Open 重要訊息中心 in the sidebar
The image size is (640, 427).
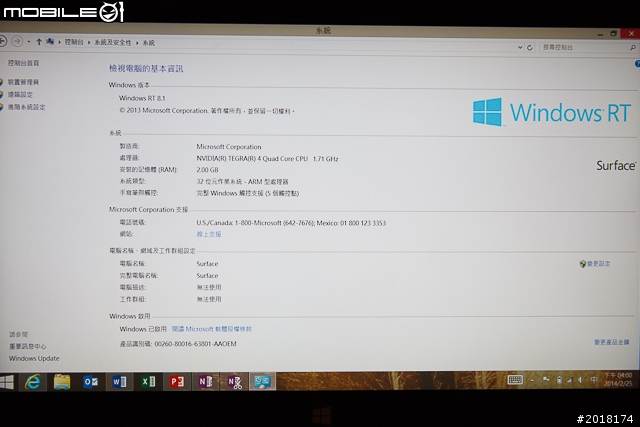(28, 346)
